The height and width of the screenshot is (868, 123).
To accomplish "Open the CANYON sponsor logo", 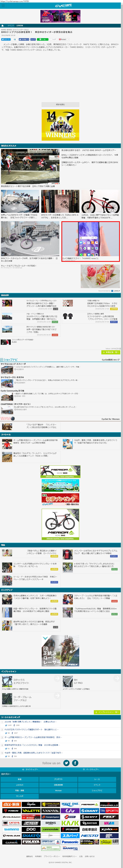I will coord(51,811).
